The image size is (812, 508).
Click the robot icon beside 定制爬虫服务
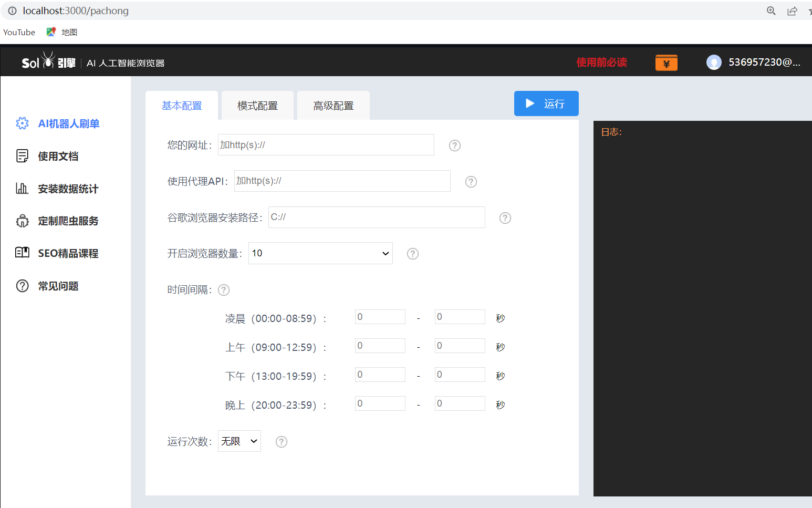point(22,221)
